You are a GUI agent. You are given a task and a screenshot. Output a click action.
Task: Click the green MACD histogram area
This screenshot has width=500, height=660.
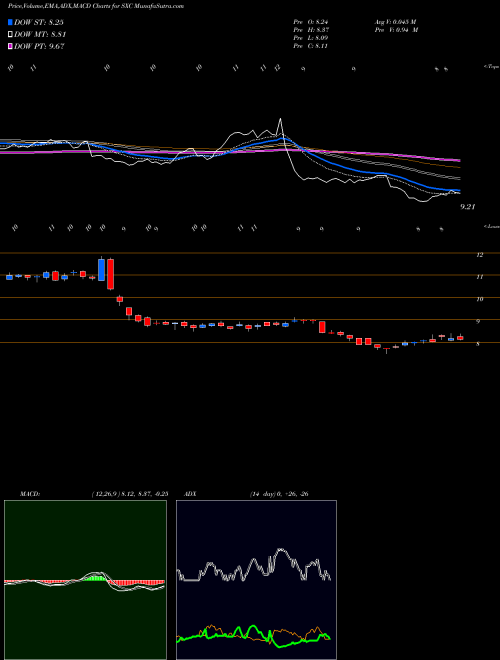tap(95, 578)
